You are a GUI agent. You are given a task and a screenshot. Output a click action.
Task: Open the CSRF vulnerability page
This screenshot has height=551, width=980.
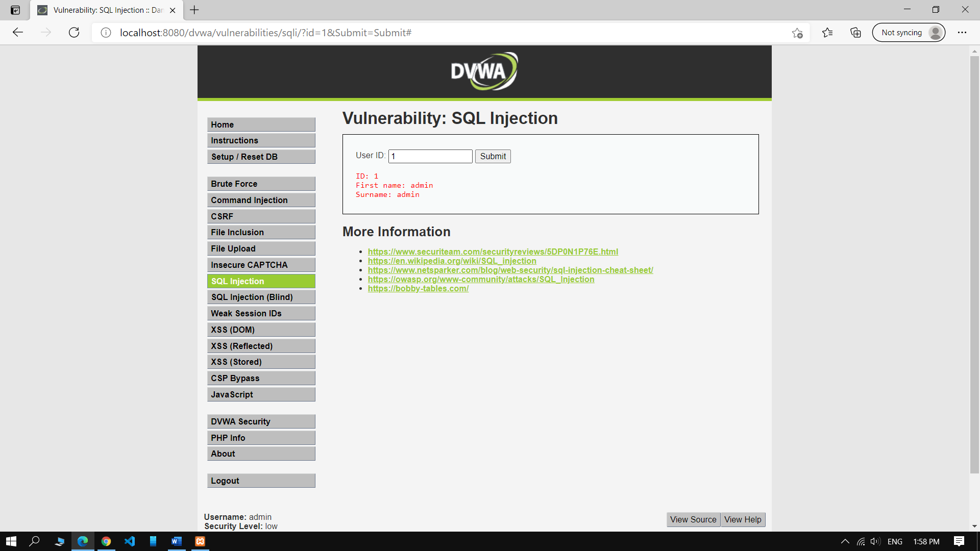coord(261,216)
